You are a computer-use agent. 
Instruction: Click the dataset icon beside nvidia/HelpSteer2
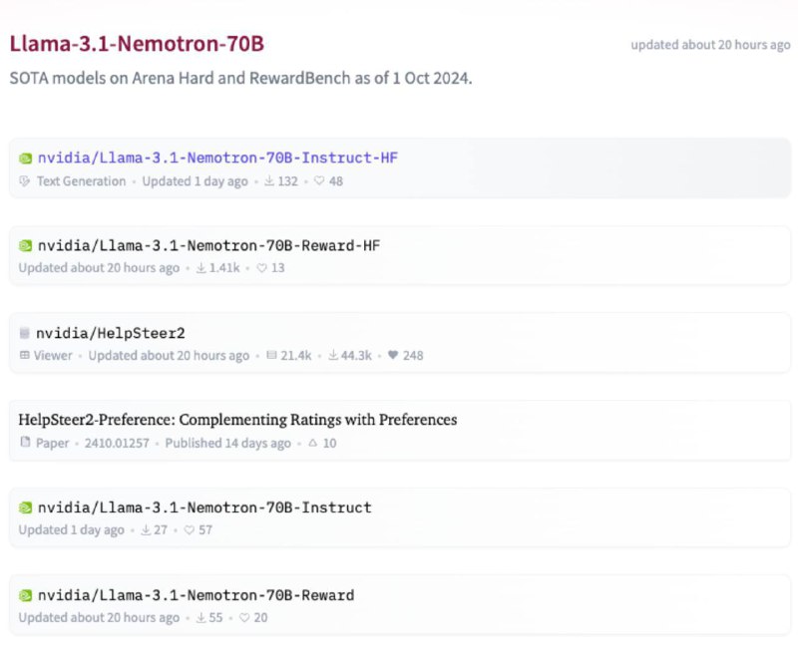coord(24,334)
